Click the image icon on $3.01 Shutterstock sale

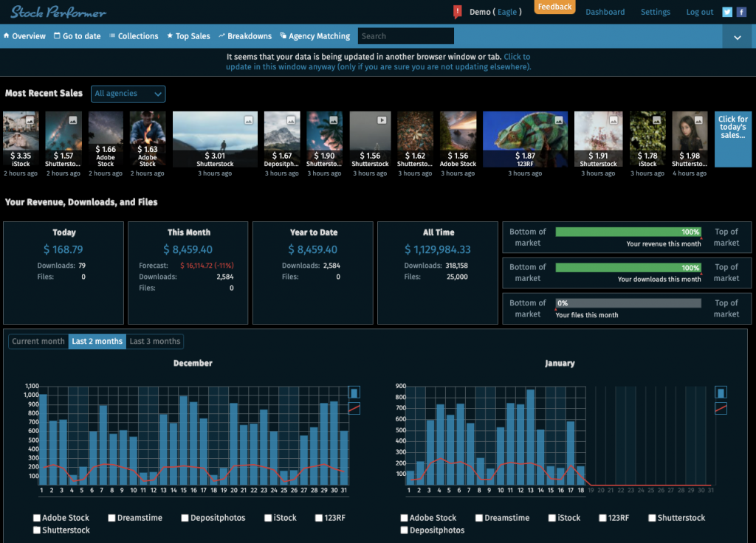(x=249, y=120)
